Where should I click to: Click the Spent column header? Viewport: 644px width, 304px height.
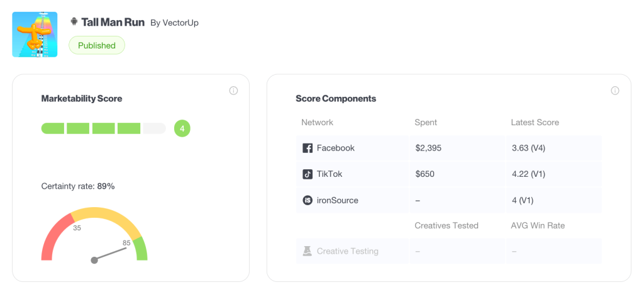(x=426, y=122)
